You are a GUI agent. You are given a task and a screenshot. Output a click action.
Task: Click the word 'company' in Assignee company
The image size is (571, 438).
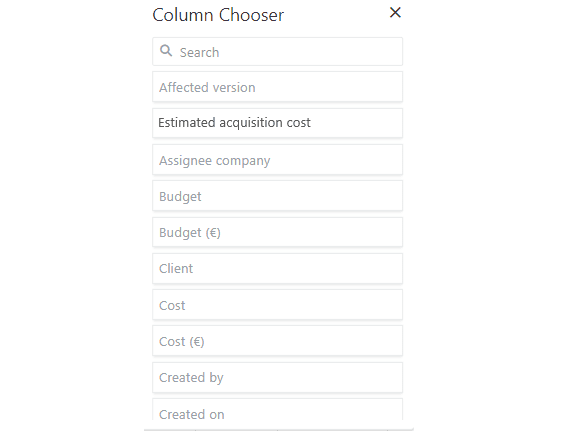pos(243,161)
